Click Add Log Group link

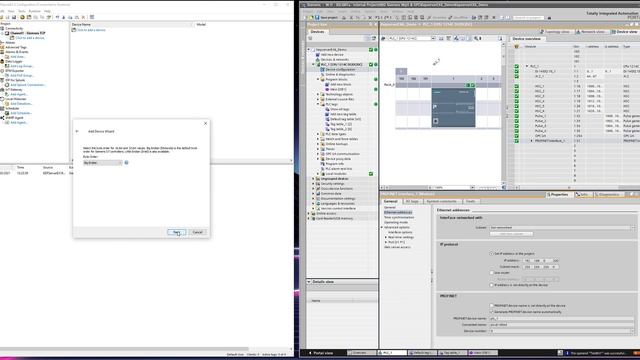click(22, 66)
